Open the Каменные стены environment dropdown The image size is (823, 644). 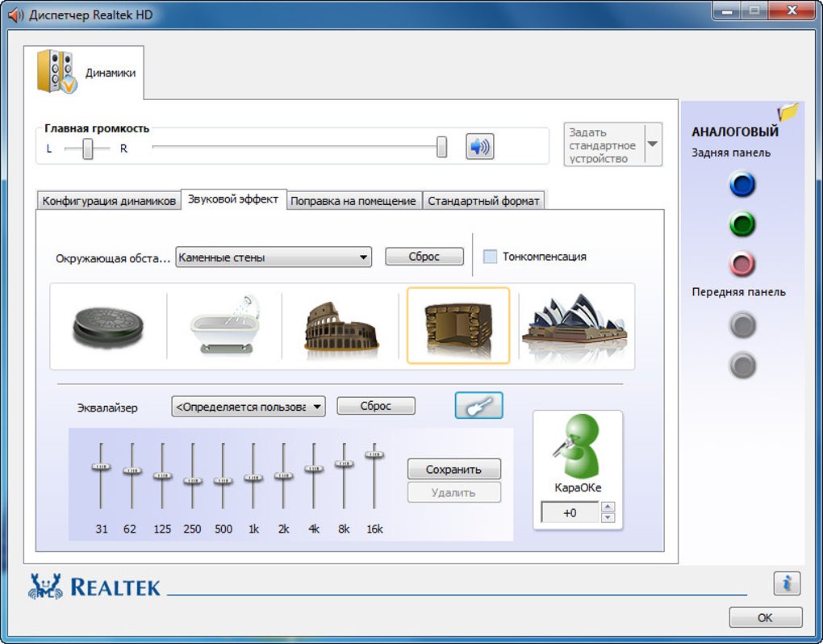click(x=274, y=257)
